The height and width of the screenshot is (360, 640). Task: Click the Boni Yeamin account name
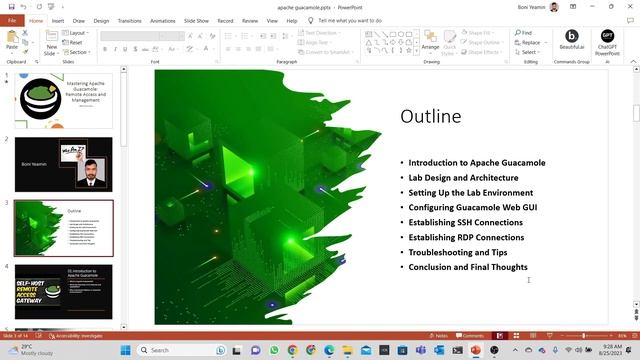coord(531,7)
